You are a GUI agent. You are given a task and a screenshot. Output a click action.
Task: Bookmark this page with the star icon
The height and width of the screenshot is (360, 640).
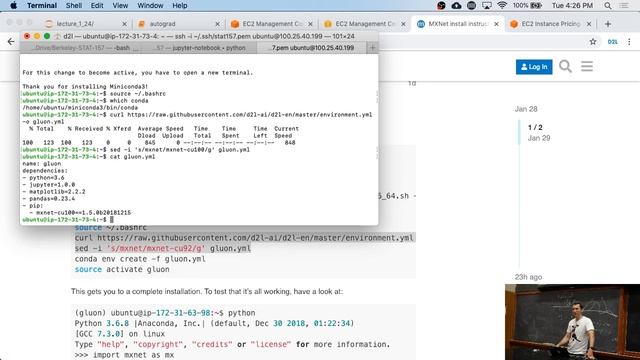tap(593, 42)
